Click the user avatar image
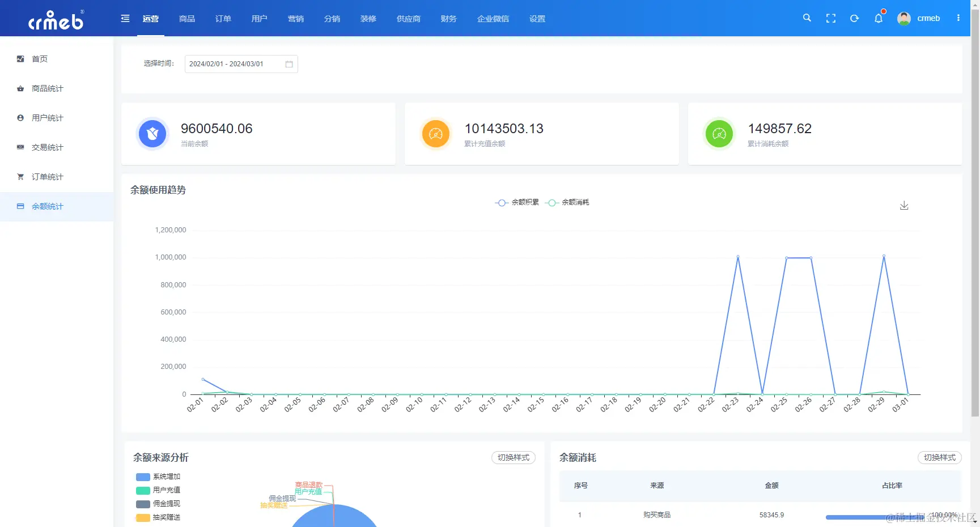980x527 pixels. [x=904, y=18]
